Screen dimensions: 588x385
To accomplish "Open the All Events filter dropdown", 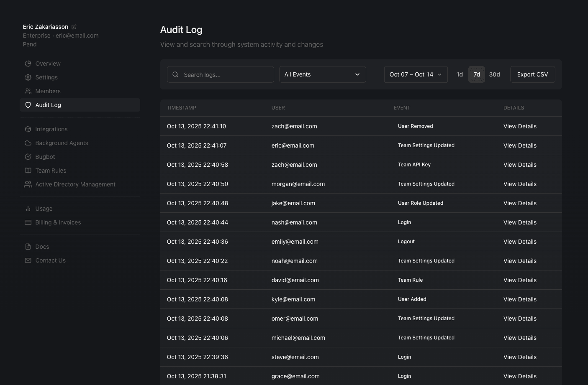I will click(x=322, y=74).
